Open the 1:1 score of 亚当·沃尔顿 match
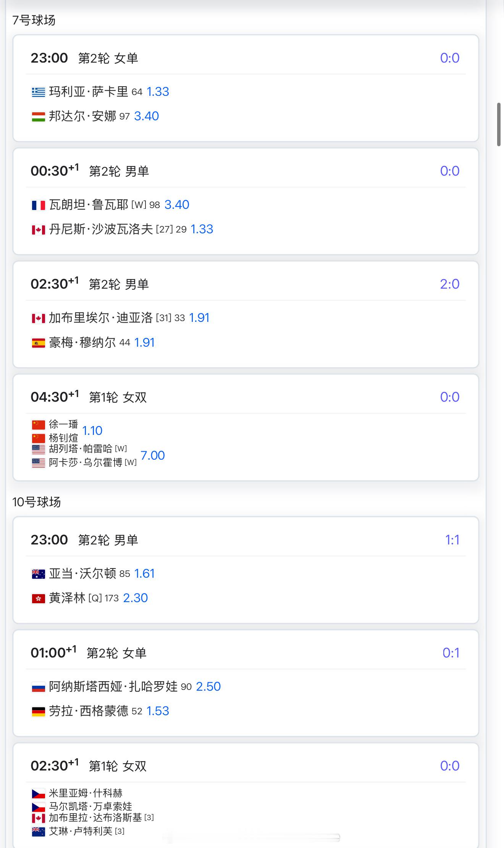This screenshot has width=504, height=848. 452,540
